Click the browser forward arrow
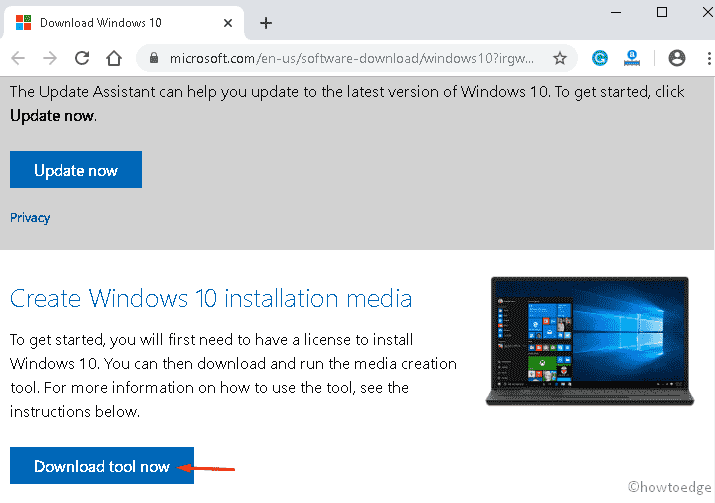 click(50, 58)
